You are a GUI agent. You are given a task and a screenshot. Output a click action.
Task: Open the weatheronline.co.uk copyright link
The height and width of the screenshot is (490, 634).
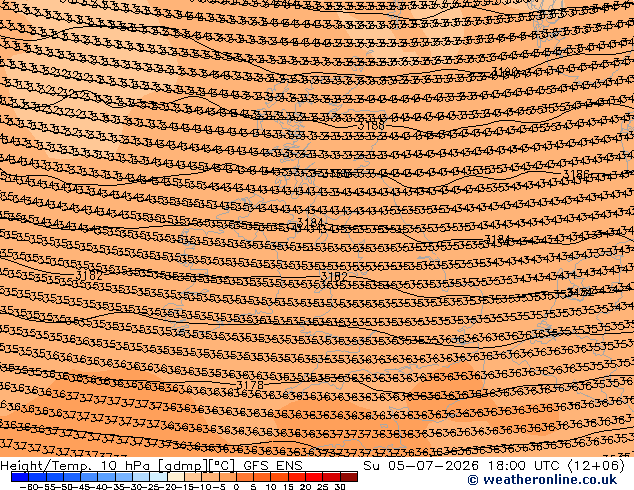(x=542, y=480)
